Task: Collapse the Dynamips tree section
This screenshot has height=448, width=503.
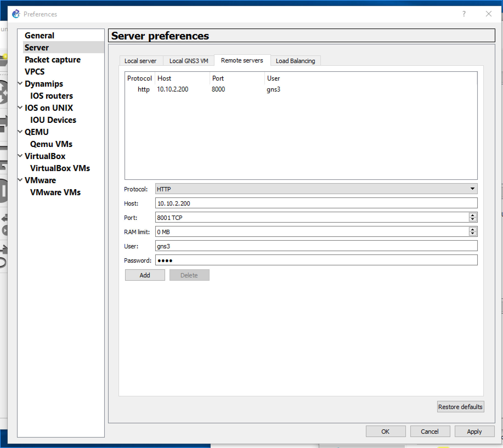Action: click(x=20, y=83)
